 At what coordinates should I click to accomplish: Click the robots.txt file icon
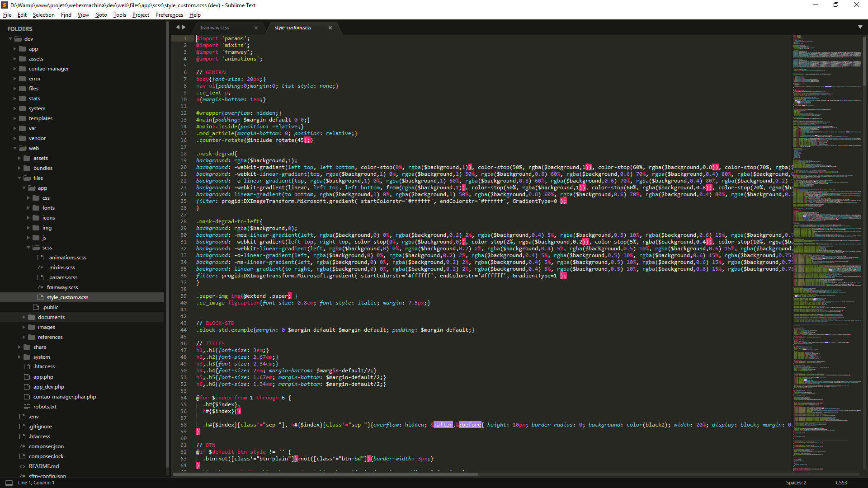click(27, 407)
